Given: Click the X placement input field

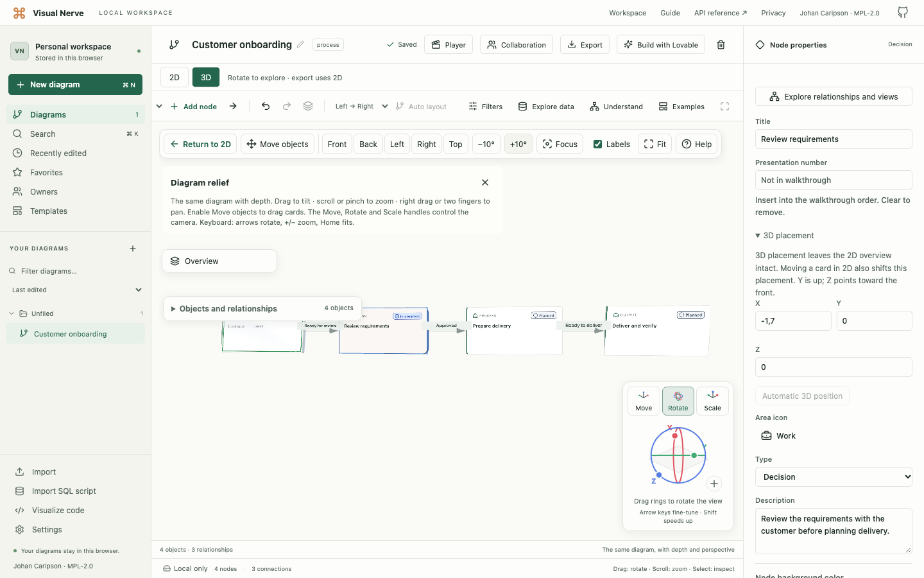Looking at the screenshot, I should (793, 321).
